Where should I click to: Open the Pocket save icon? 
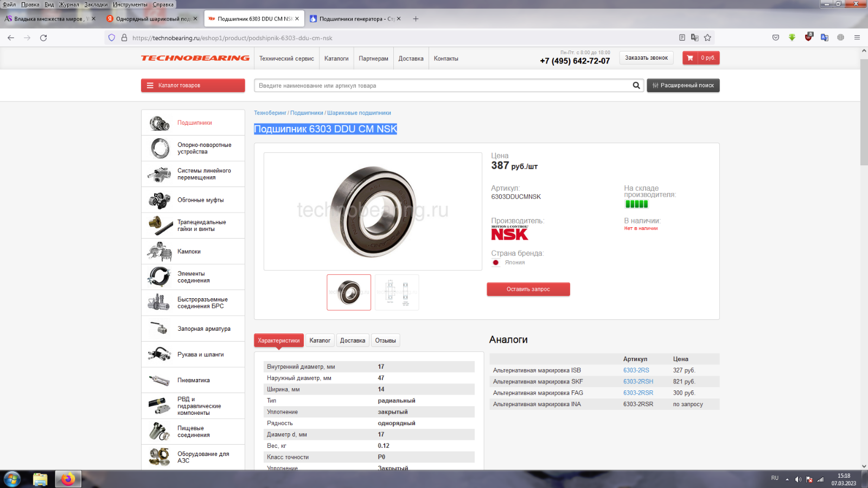(776, 38)
